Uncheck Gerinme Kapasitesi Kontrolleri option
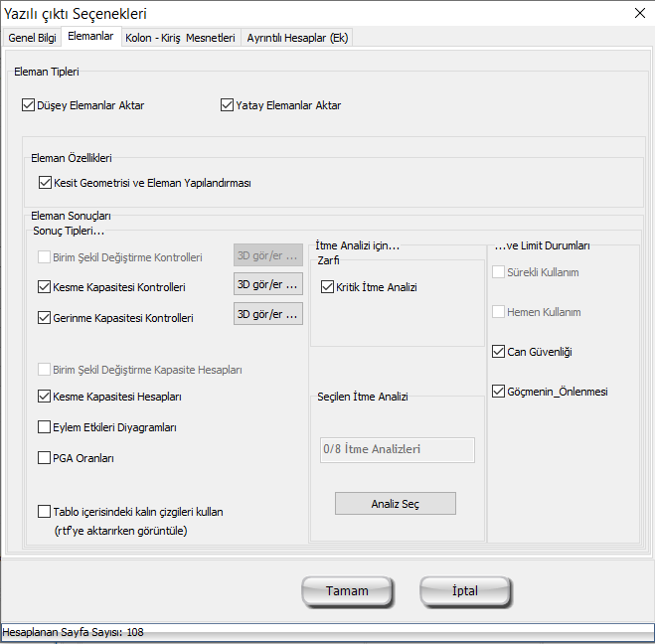This screenshot has width=655, height=644. pyautogui.click(x=44, y=318)
